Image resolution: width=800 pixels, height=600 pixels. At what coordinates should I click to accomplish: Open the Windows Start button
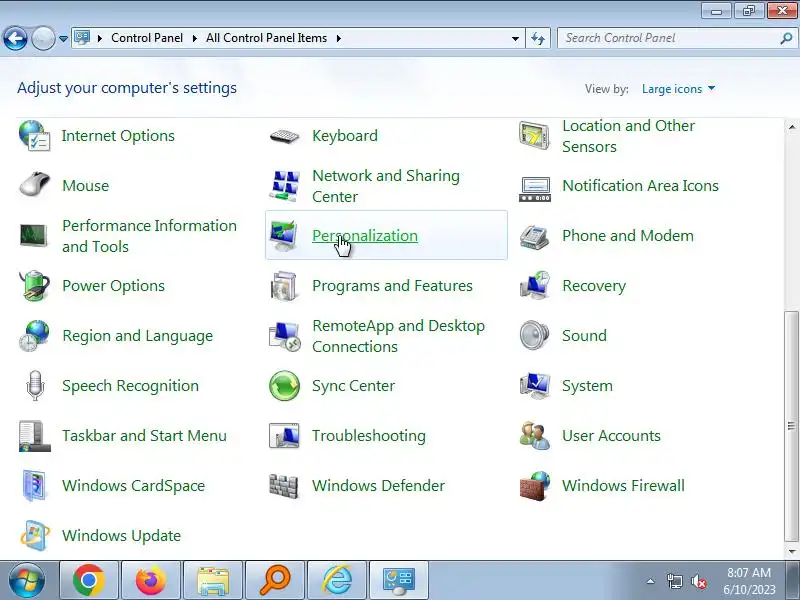(27, 581)
